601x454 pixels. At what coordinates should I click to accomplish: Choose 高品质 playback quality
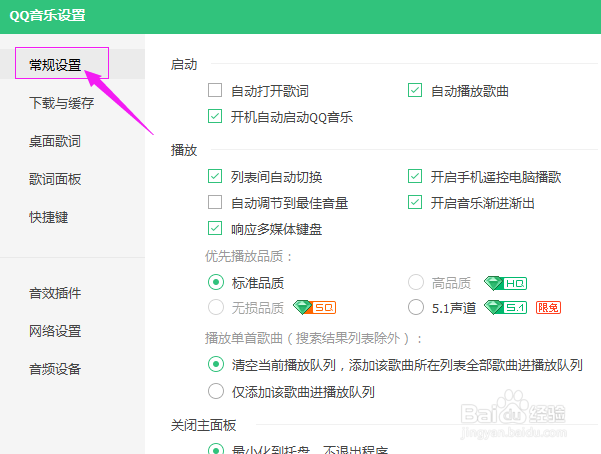[x=416, y=283]
